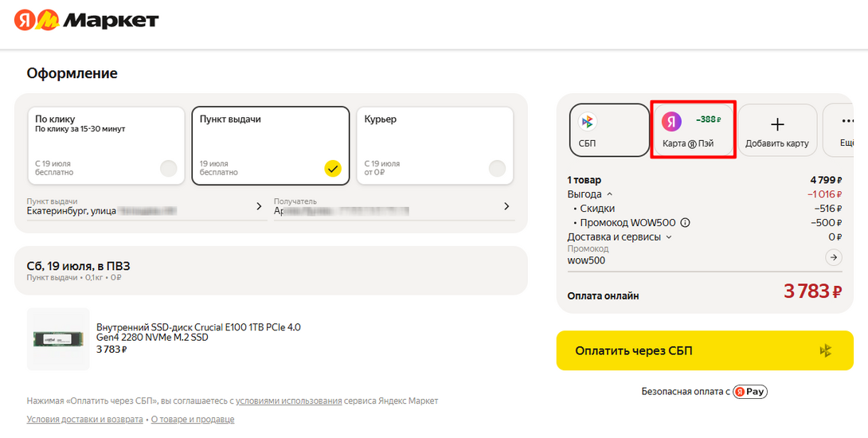Screen dimensions: 868x438
Task: Open условиями использования link
Action: pyautogui.click(x=288, y=401)
